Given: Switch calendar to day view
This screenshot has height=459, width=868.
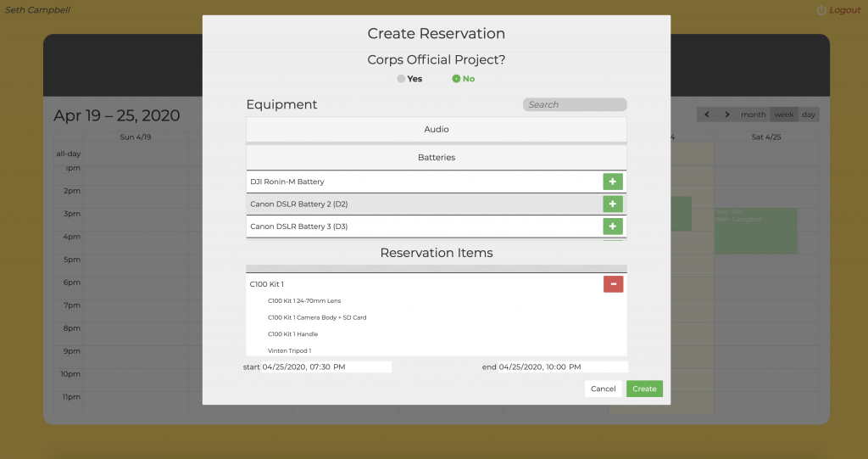Looking at the screenshot, I should pos(809,115).
